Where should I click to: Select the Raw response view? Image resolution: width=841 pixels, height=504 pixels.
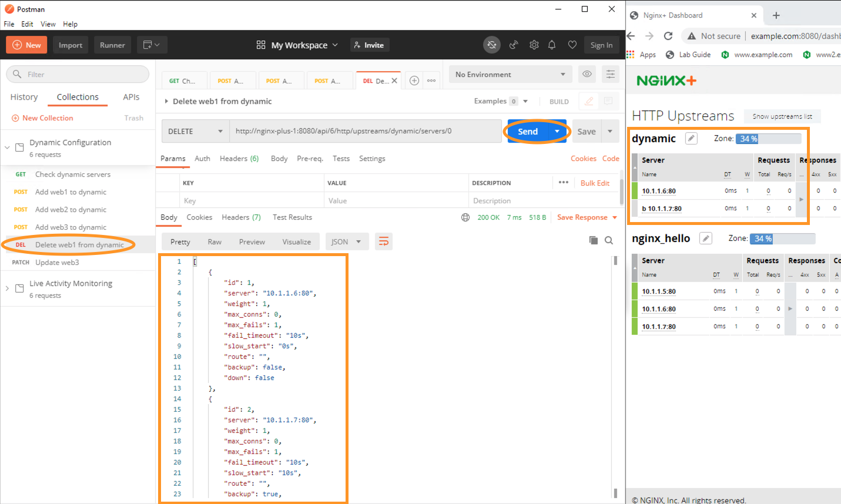[x=215, y=241]
